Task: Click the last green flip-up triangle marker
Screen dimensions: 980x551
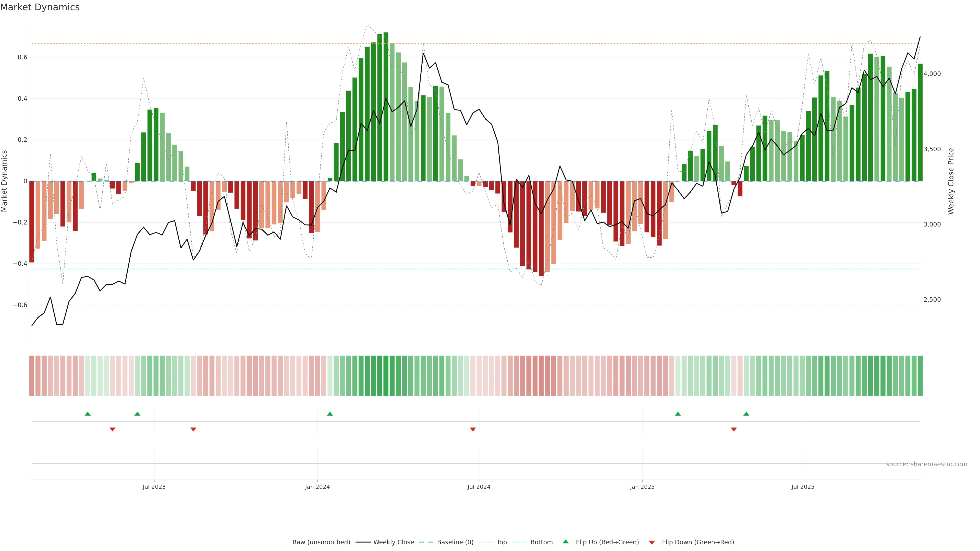Action: click(x=746, y=414)
